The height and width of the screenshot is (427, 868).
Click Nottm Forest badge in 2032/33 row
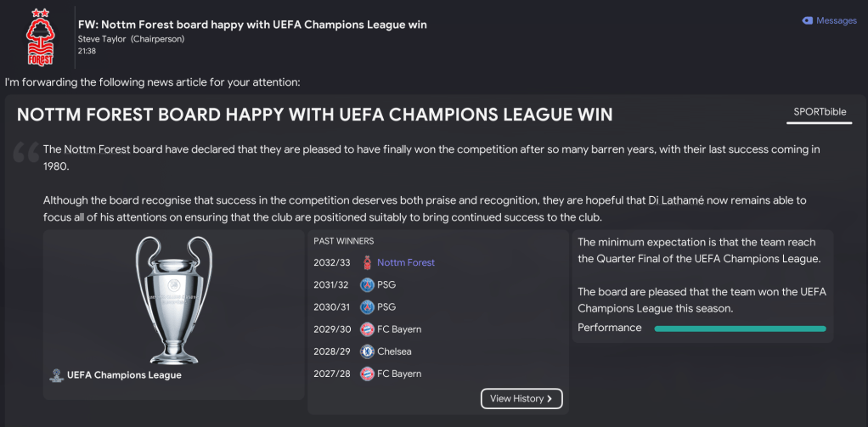(367, 263)
